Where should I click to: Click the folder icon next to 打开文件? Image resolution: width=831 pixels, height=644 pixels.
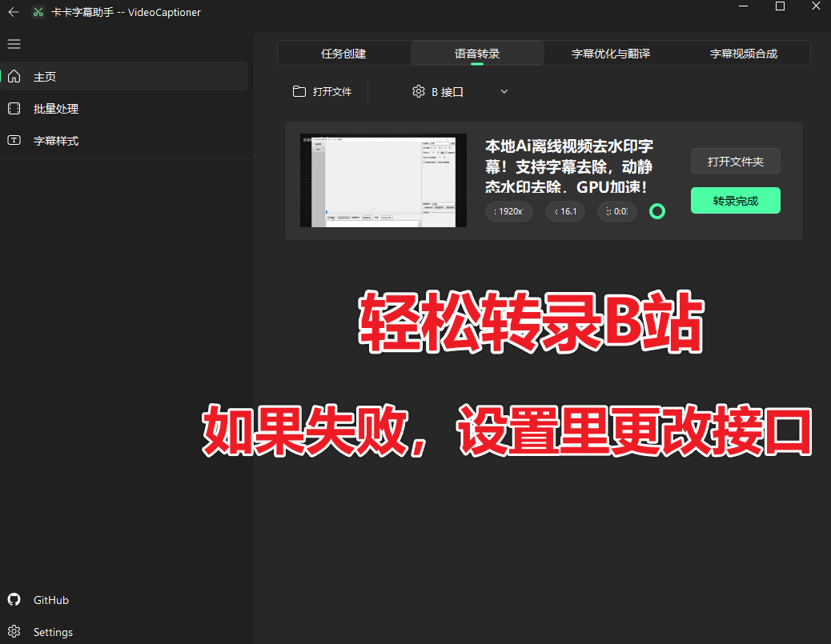(300, 91)
